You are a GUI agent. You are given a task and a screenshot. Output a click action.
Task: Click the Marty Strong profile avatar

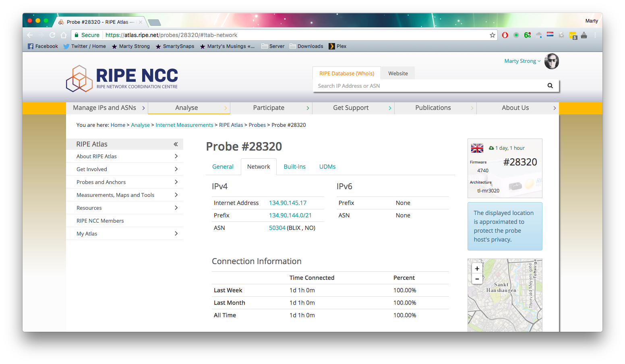552,61
